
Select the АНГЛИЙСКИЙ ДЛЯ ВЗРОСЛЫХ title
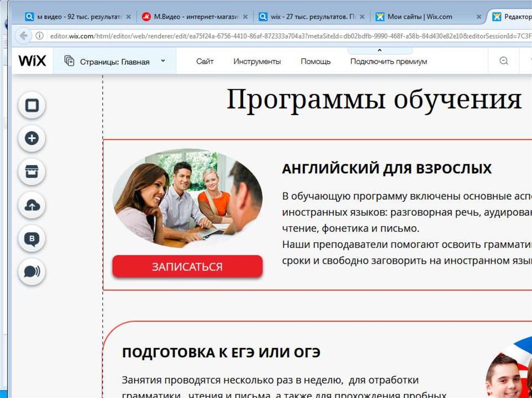tap(387, 169)
